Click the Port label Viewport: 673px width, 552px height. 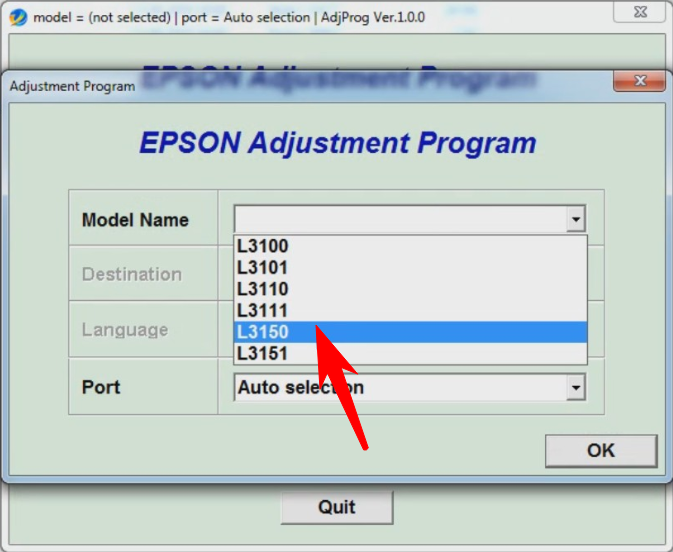coord(101,387)
